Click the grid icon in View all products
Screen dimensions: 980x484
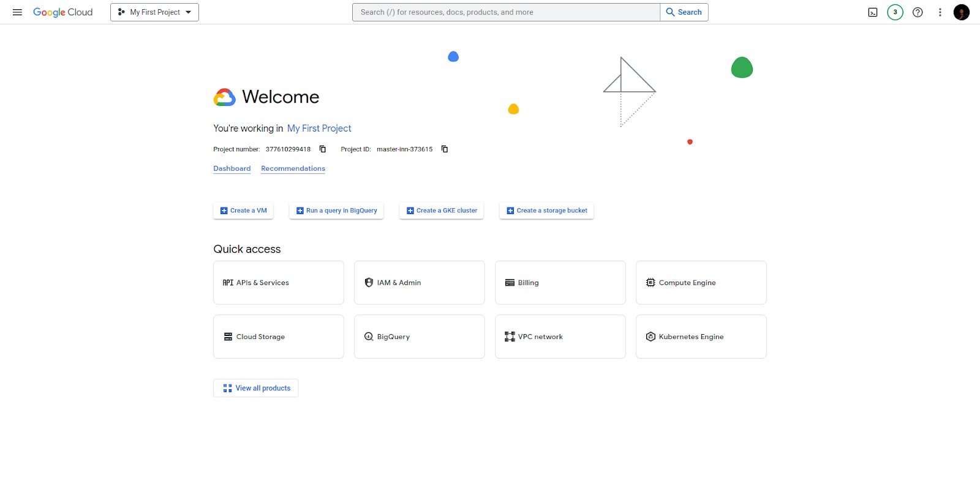[227, 388]
